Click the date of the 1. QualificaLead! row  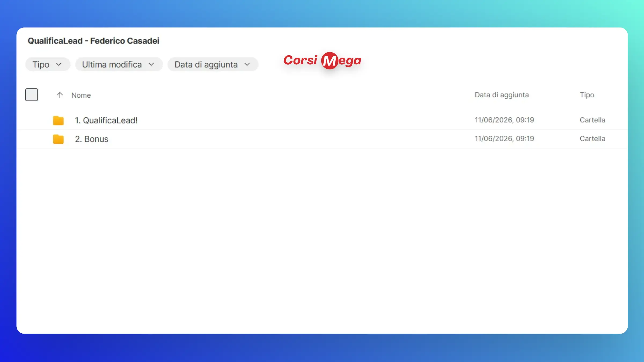[x=504, y=120]
